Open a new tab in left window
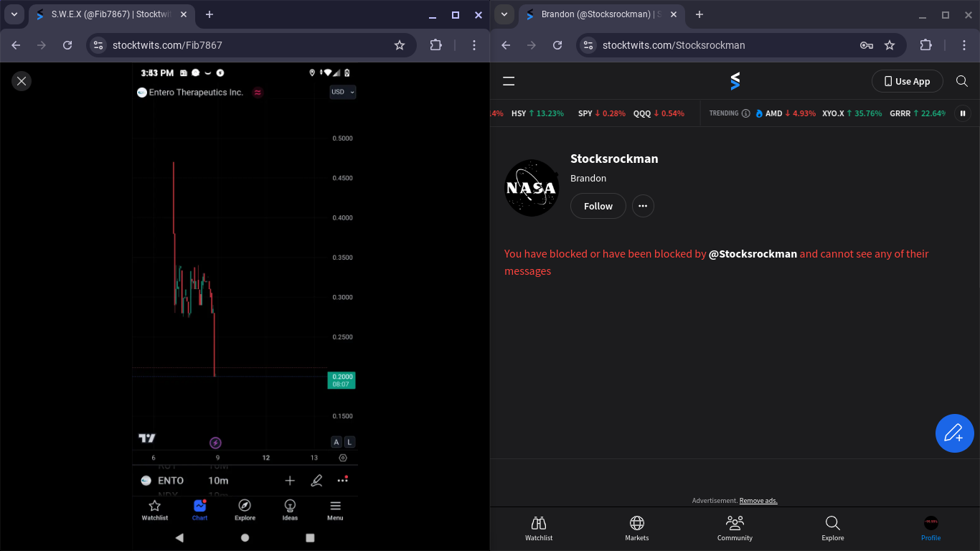This screenshot has height=551, width=980. coord(209,14)
